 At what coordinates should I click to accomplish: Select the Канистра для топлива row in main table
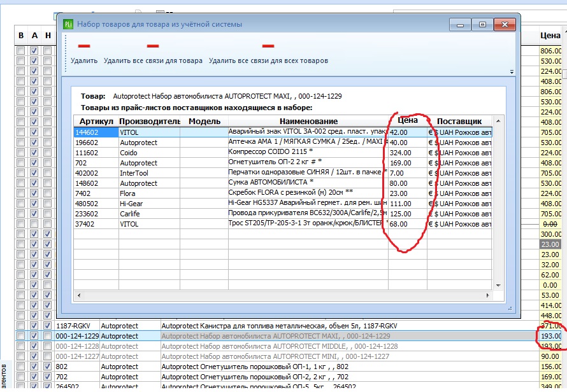point(288,326)
